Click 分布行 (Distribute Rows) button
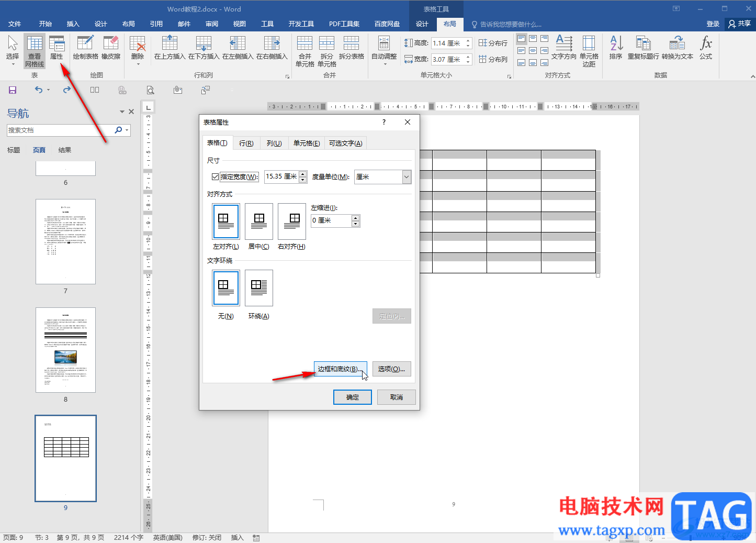The image size is (756, 543). point(493,43)
